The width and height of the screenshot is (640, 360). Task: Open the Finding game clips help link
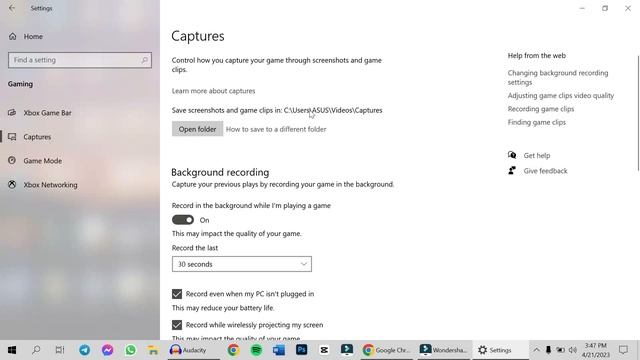coord(536,122)
